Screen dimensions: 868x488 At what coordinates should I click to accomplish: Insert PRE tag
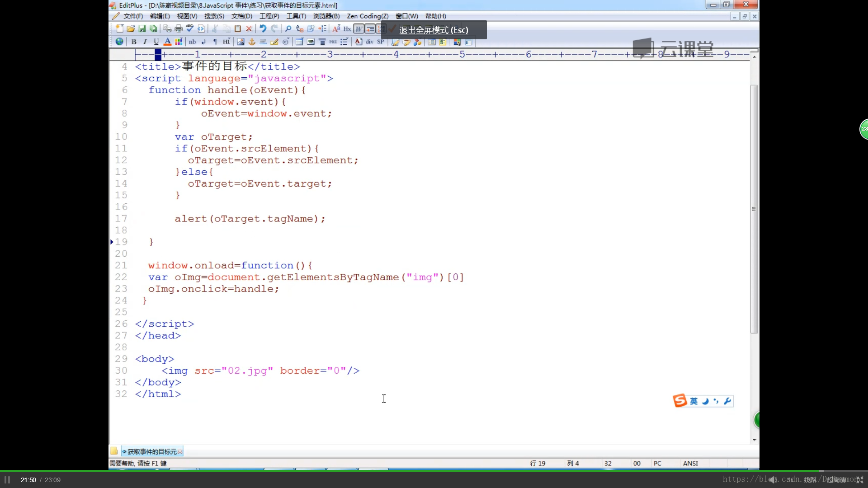333,42
